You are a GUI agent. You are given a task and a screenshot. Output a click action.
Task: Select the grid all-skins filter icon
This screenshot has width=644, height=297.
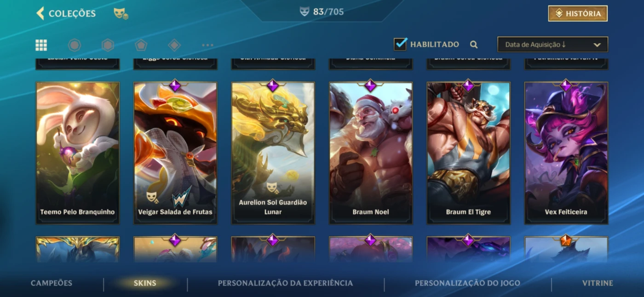[41, 45]
